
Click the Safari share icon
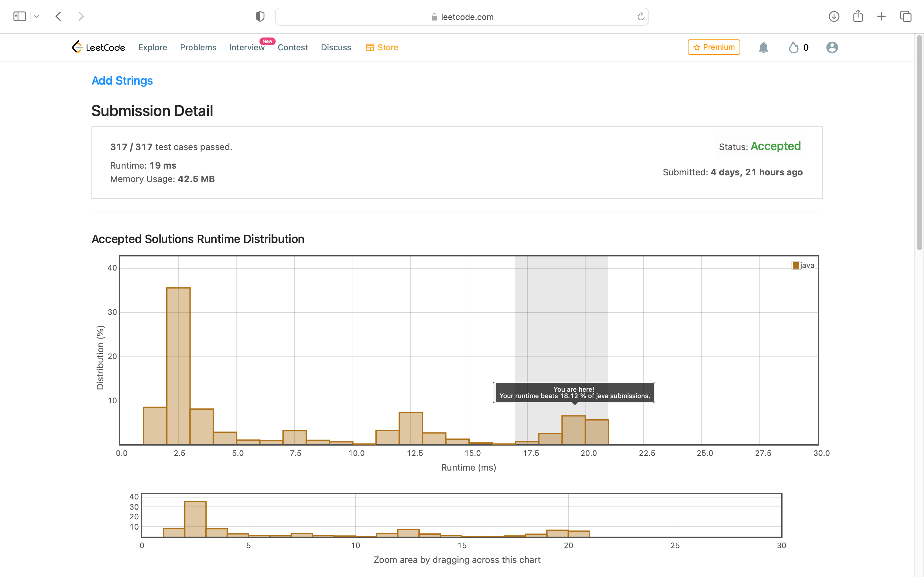click(858, 16)
